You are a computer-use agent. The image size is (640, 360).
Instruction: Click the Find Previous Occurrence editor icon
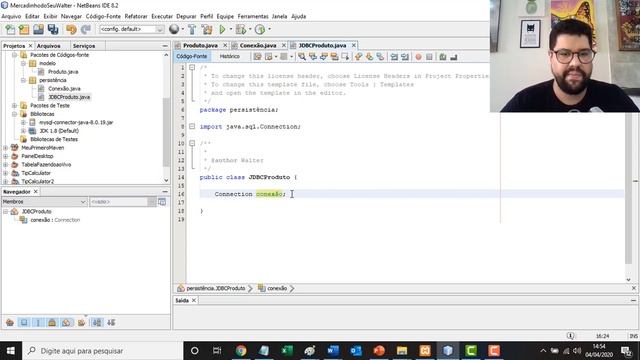point(313,57)
